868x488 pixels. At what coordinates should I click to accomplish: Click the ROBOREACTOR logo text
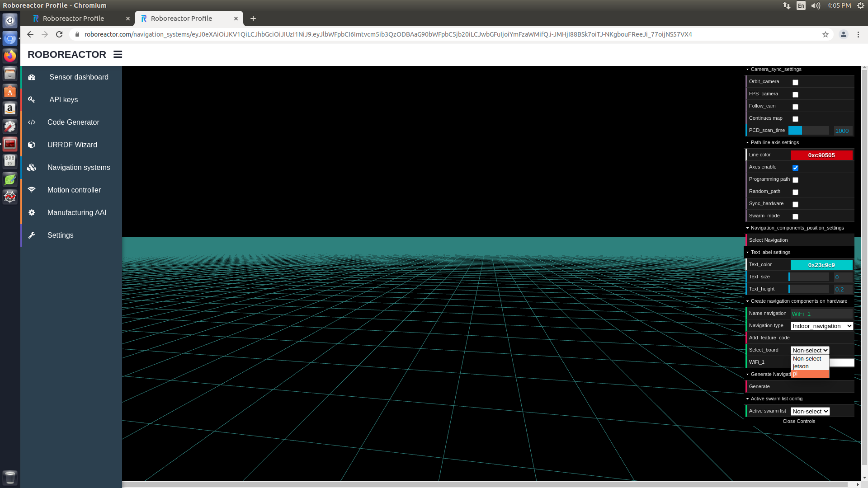pos(67,54)
